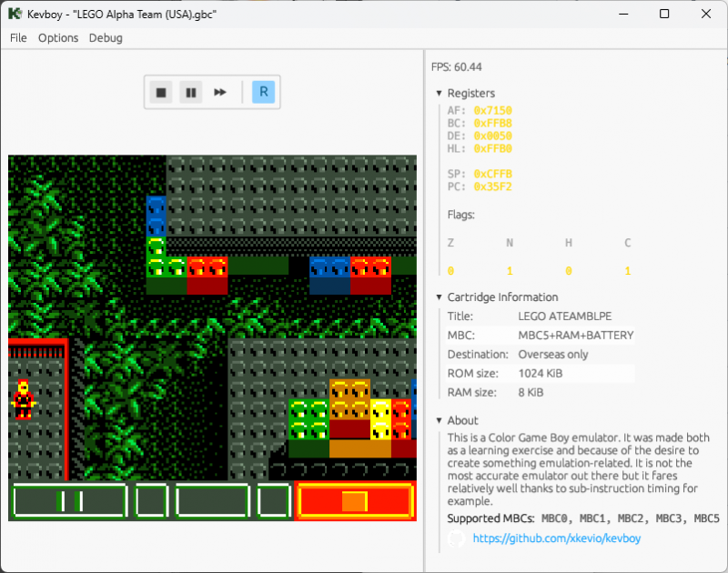
Task: Pause the emulator
Action: click(191, 93)
